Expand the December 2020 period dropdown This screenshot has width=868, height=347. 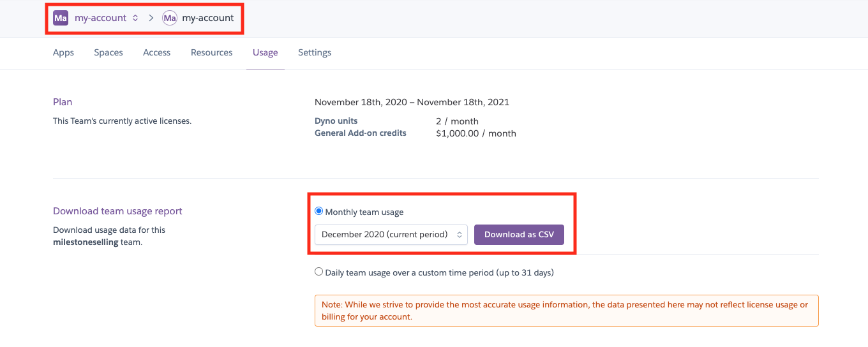[391, 235]
